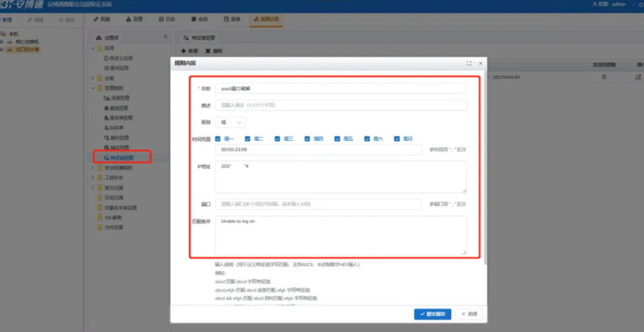Viewport: 644px width, 332px height.
Task: Open the 级别 dropdown showing 低
Action: [x=231, y=122]
